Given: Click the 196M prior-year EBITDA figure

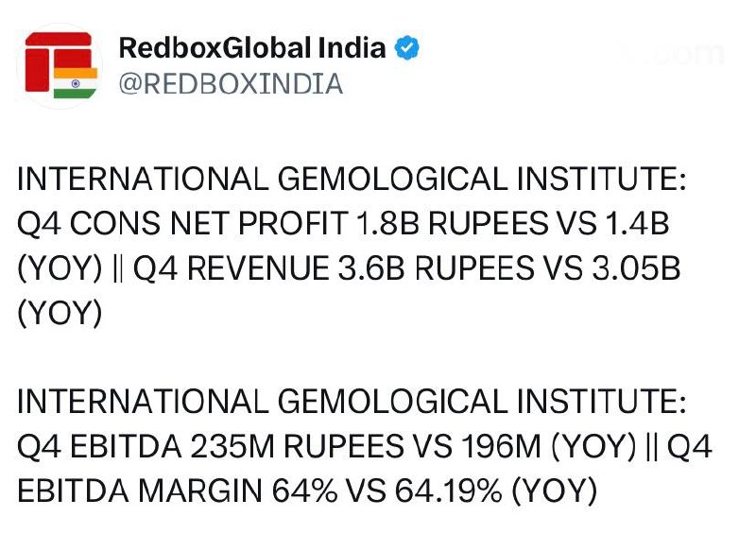Looking at the screenshot, I should pos(501,446).
